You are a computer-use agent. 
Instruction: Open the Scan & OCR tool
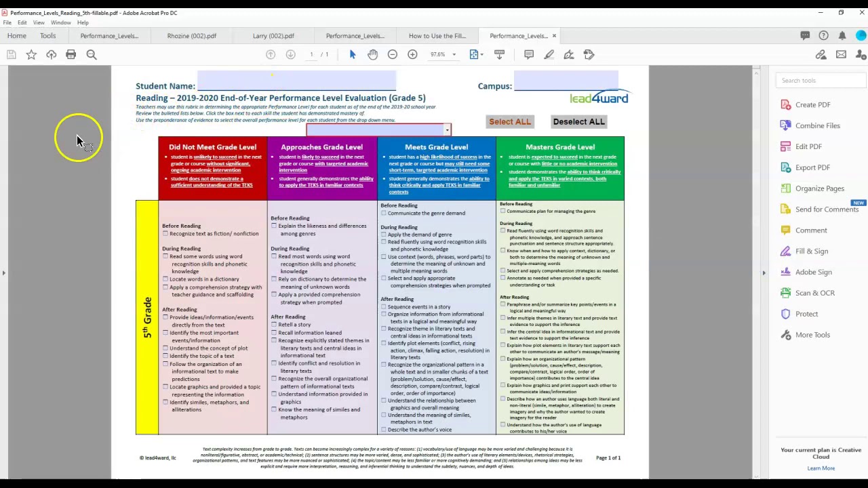click(x=814, y=293)
